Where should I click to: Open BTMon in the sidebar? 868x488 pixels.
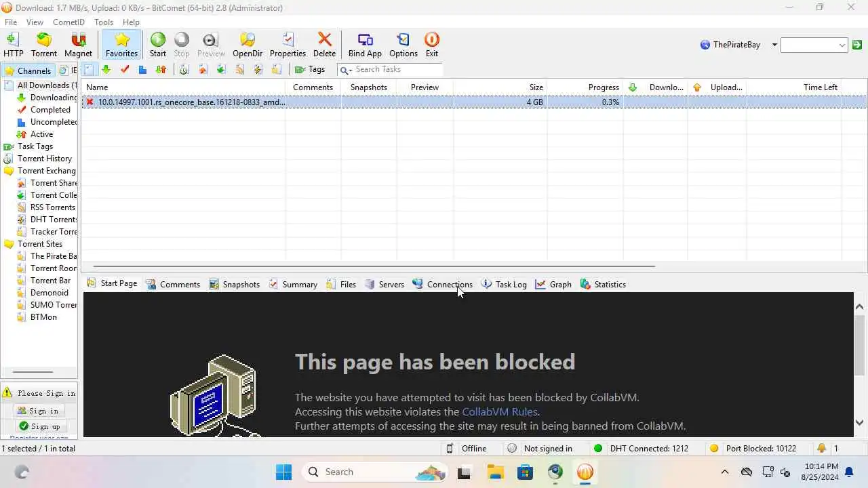pos(37,317)
